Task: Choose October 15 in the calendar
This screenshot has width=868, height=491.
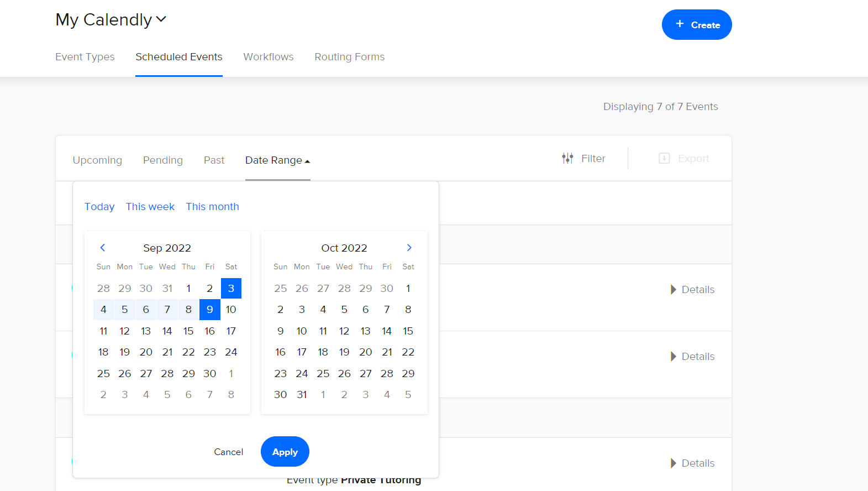Action: tap(408, 331)
